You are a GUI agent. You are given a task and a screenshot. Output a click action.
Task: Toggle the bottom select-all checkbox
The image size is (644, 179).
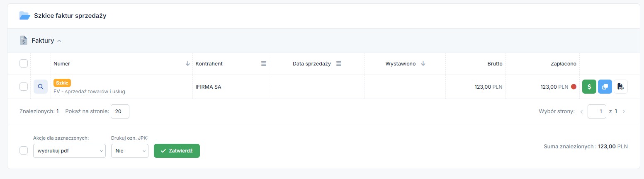click(x=24, y=150)
